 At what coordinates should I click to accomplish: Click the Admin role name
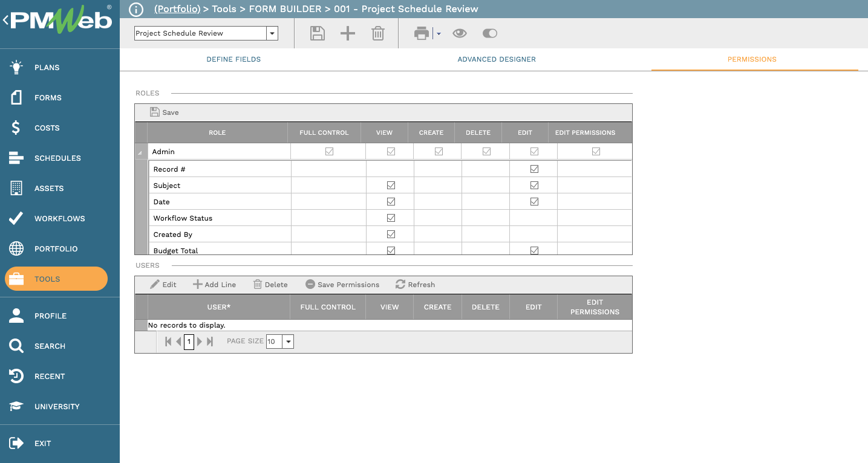pos(163,152)
